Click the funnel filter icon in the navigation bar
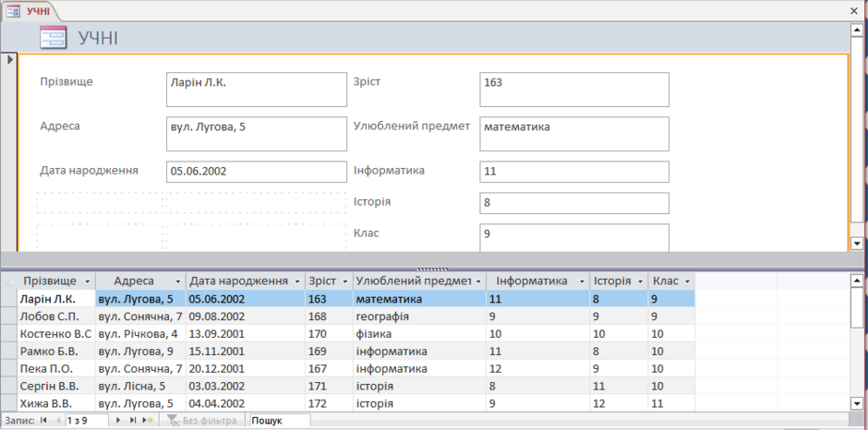This screenshot has width=868, height=430. pyautogui.click(x=173, y=421)
